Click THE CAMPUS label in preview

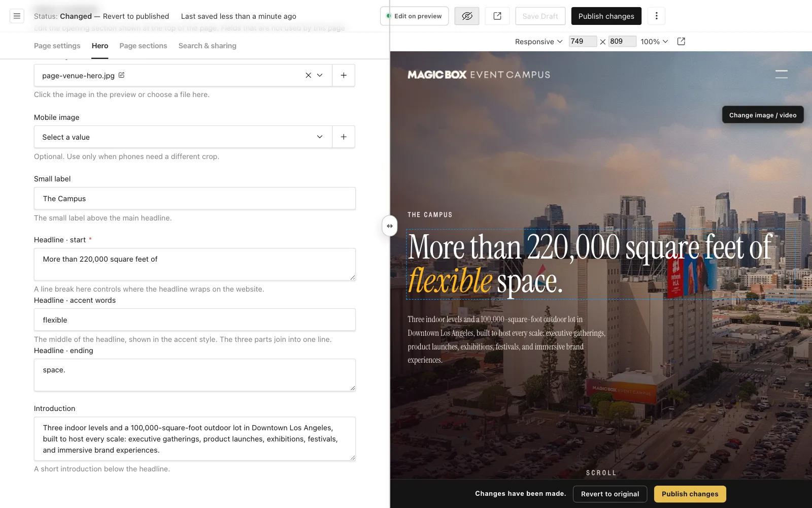coord(430,215)
